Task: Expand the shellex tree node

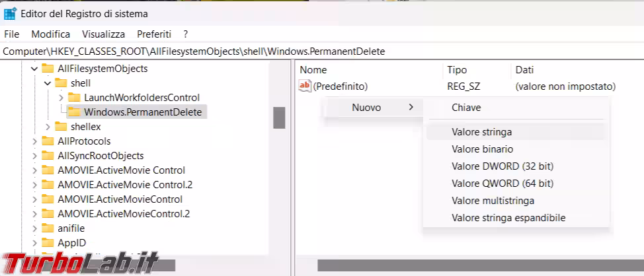Action: [48, 127]
